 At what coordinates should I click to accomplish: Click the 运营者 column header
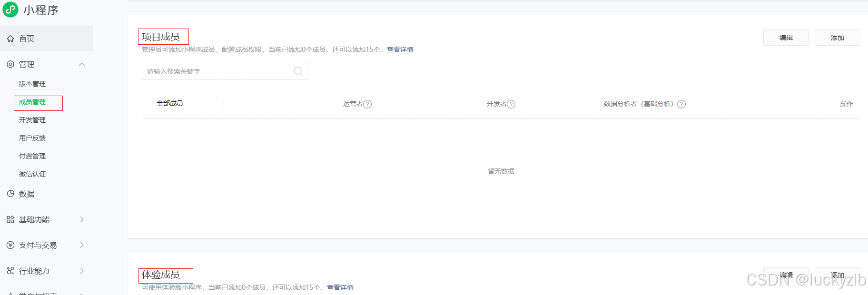click(x=353, y=104)
